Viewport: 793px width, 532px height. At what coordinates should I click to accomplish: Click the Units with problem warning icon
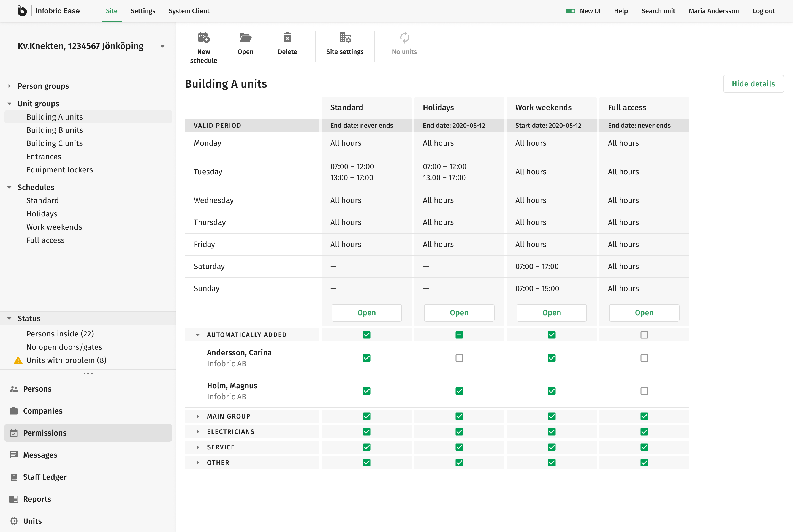click(x=18, y=360)
